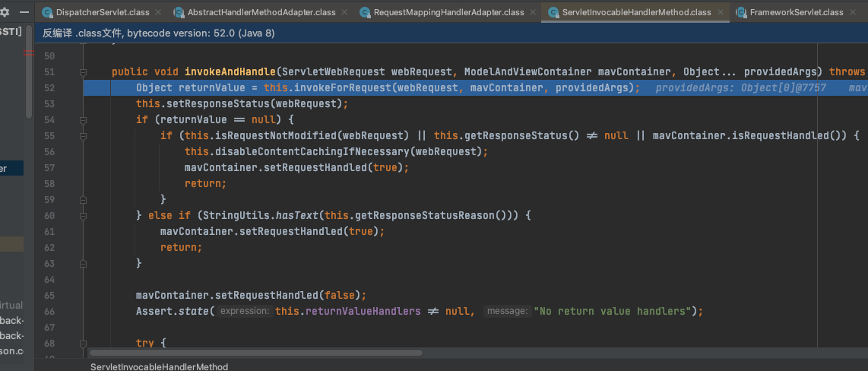Collapse the invokeAndHandle method fold on line 51
Viewport: 868px width, 371px height.
click(x=83, y=72)
